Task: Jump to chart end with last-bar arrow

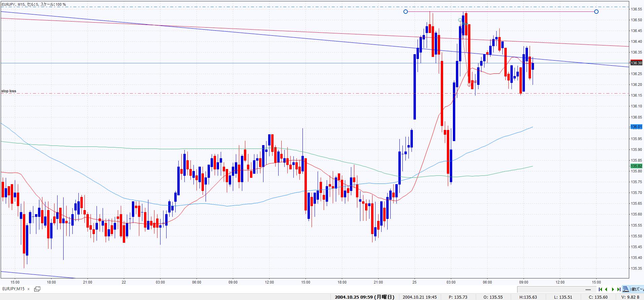Action: pyautogui.click(x=618, y=289)
